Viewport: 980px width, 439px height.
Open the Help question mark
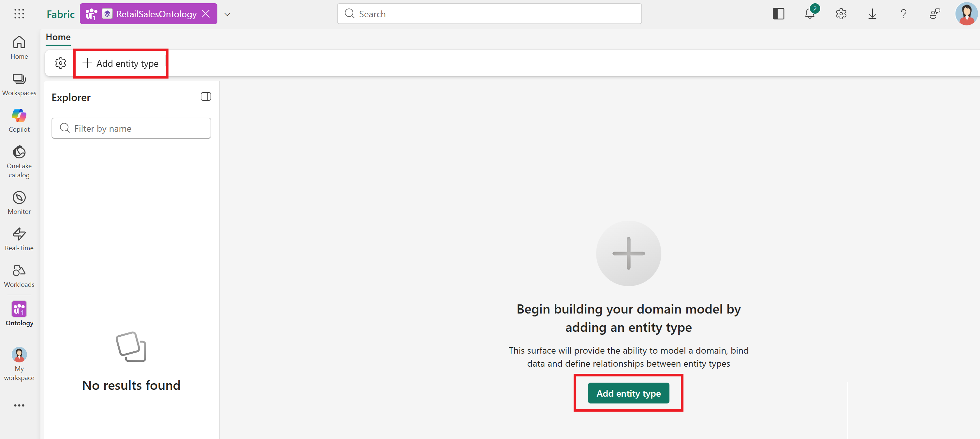coord(903,14)
